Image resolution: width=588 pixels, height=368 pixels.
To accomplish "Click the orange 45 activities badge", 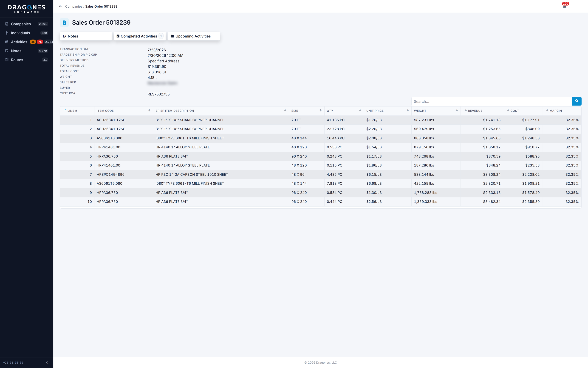I will [x=33, y=42].
